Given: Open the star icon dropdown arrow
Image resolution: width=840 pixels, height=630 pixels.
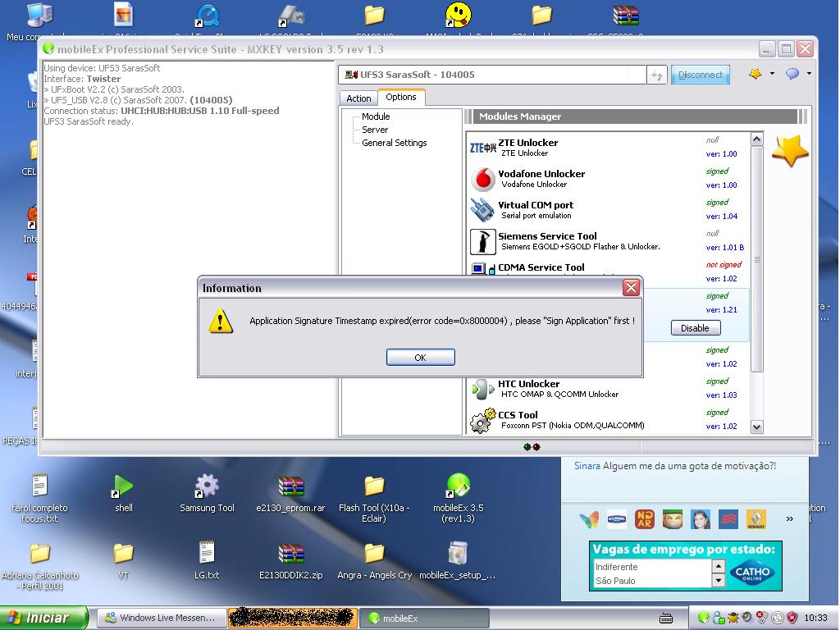Looking at the screenshot, I should coord(772,73).
